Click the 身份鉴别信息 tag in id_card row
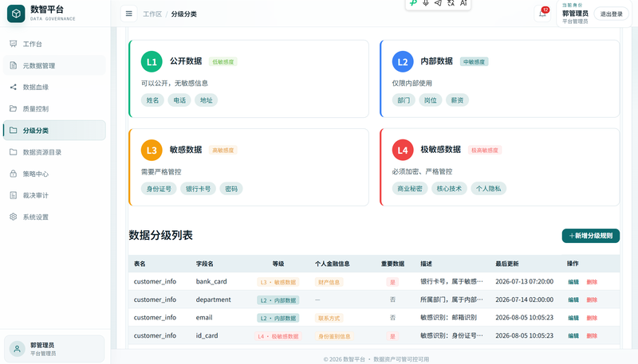 [x=334, y=336]
